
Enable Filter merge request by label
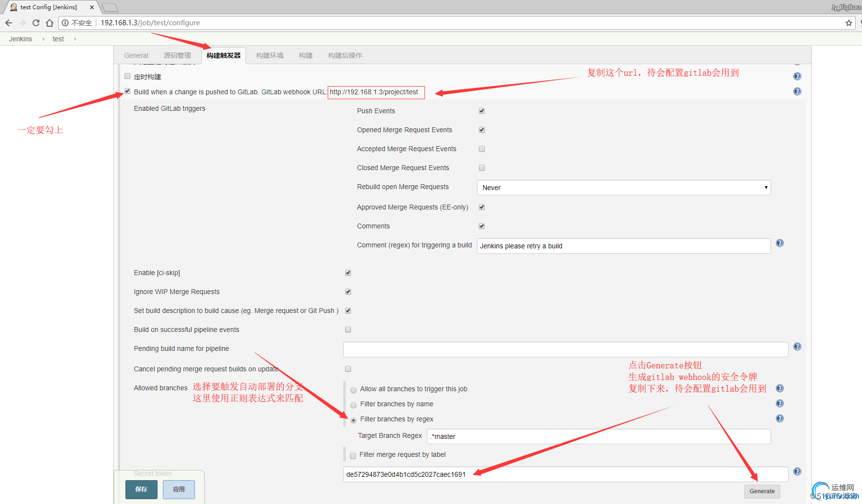click(x=353, y=455)
